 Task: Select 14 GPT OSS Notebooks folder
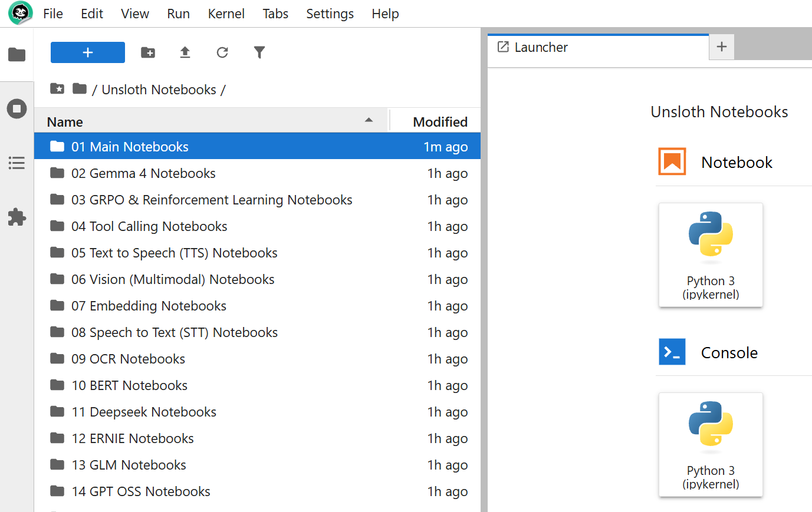point(257,491)
